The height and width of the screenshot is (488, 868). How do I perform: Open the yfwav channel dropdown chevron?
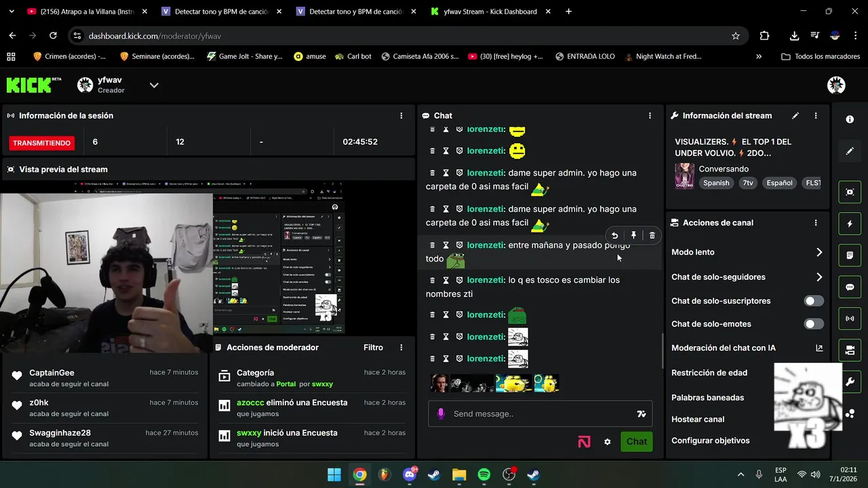154,85
